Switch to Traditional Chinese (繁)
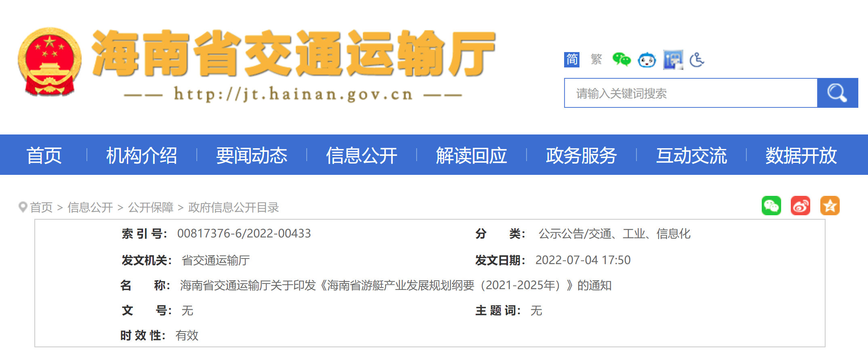 pyautogui.click(x=596, y=60)
